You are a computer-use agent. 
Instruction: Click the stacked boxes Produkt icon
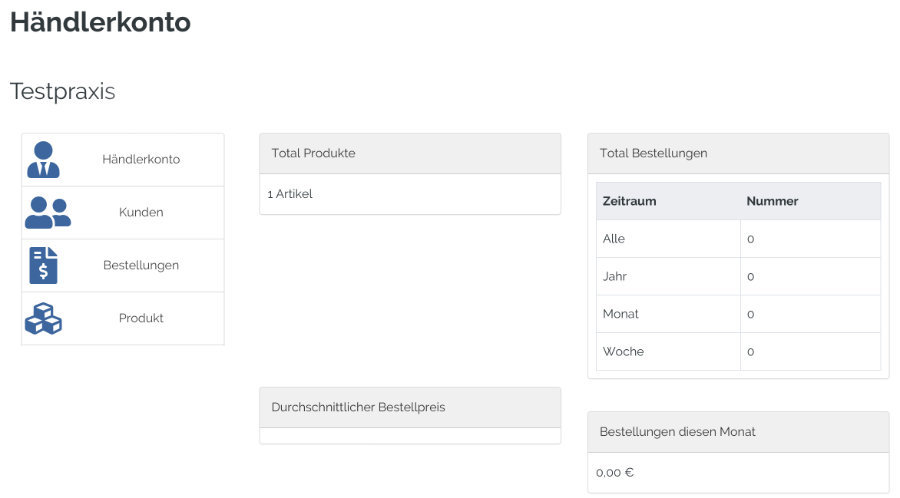(x=43, y=318)
